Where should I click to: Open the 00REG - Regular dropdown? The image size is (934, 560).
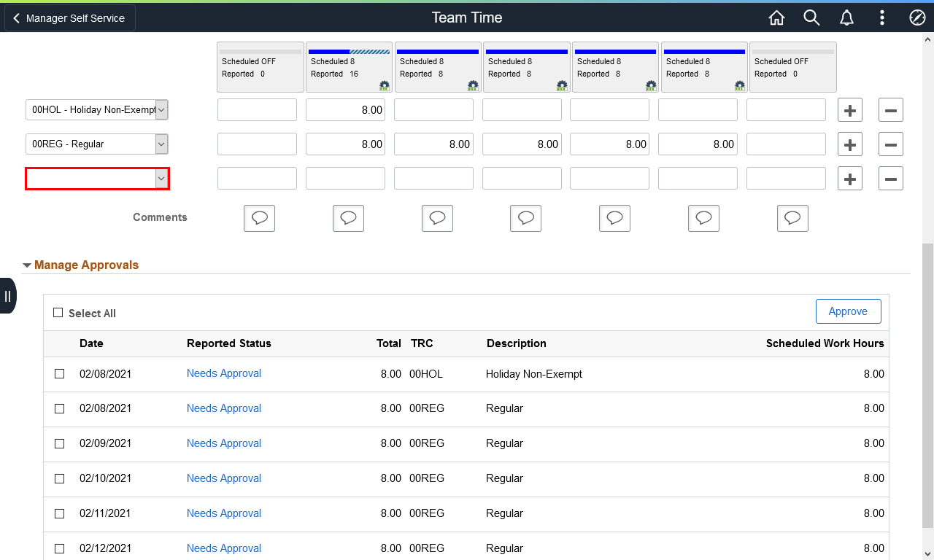click(x=97, y=144)
